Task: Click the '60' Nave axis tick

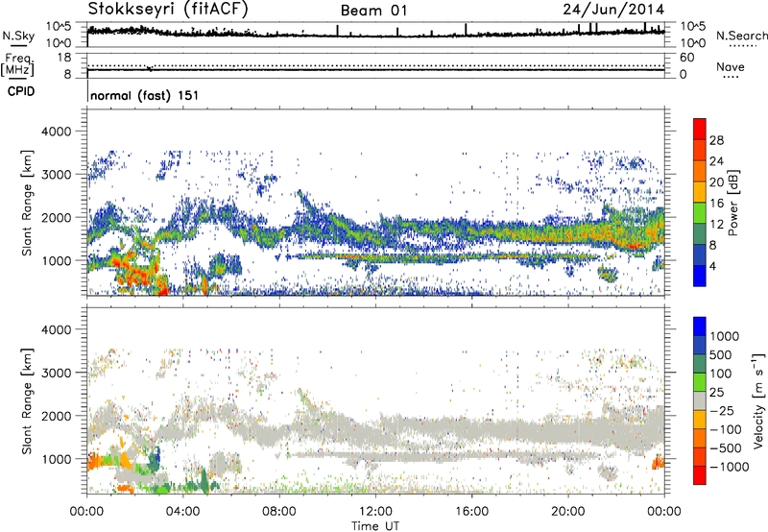Action: pyautogui.click(x=686, y=57)
